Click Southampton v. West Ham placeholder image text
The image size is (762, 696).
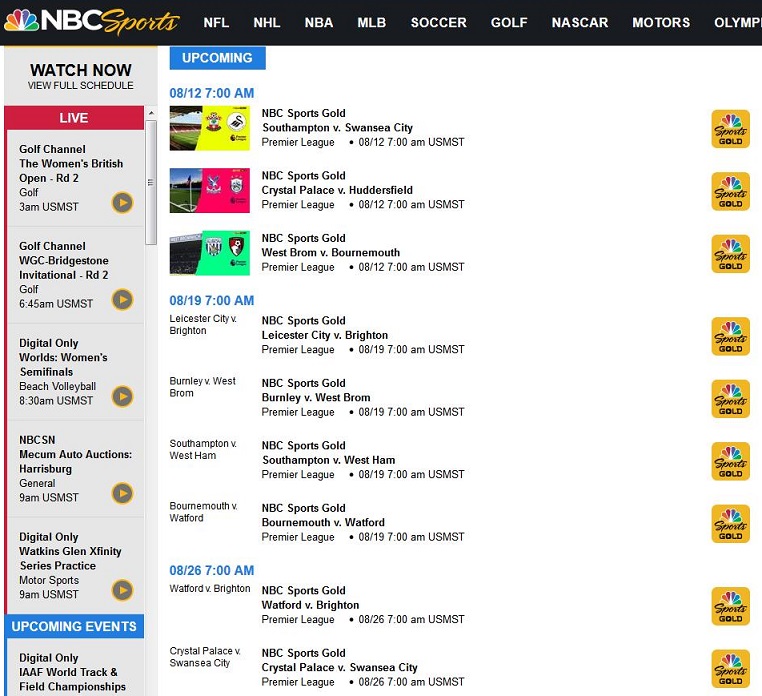[203, 450]
